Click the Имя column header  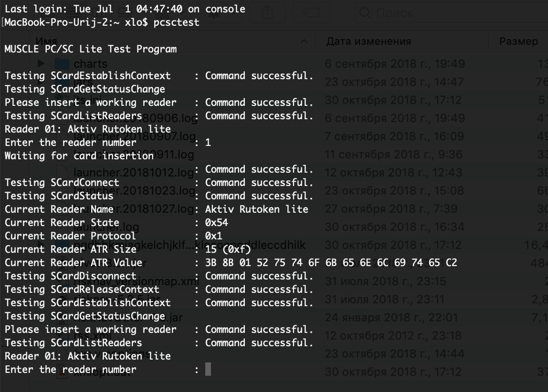coord(46,41)
